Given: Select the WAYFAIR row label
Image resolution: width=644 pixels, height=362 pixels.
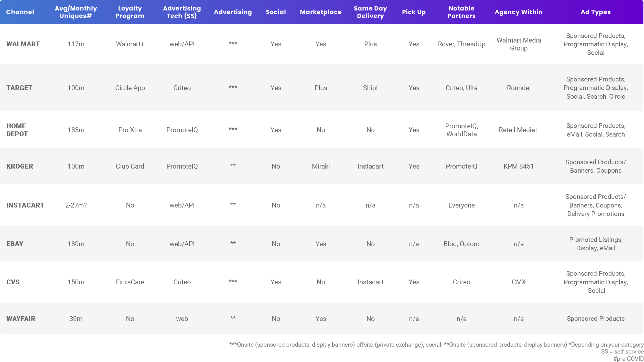Looking at the screenshot, I should pos(21,319).
